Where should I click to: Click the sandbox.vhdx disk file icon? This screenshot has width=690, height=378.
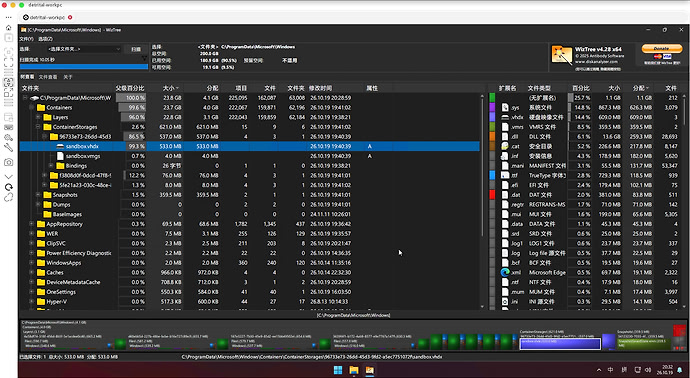click(60, 146)
